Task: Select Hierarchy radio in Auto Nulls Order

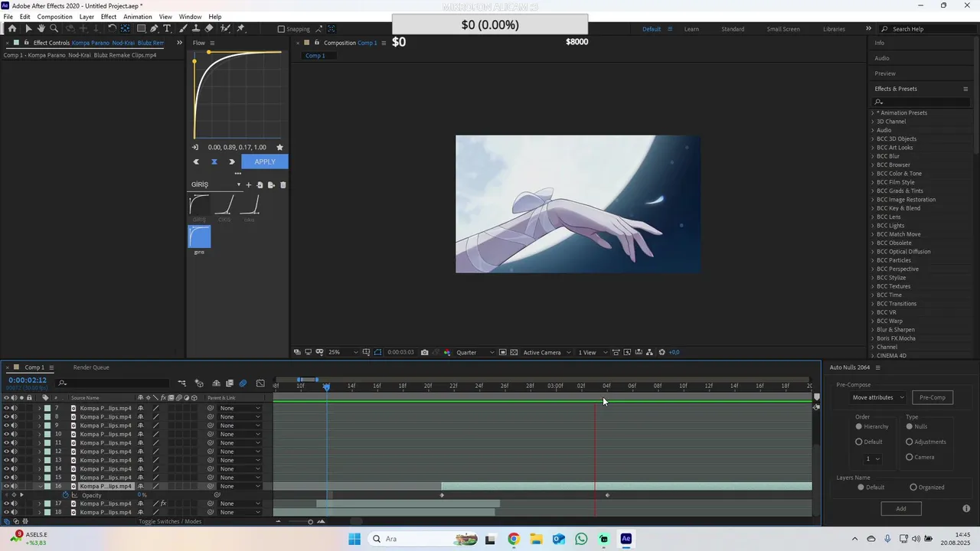Action: click(859, 426)
